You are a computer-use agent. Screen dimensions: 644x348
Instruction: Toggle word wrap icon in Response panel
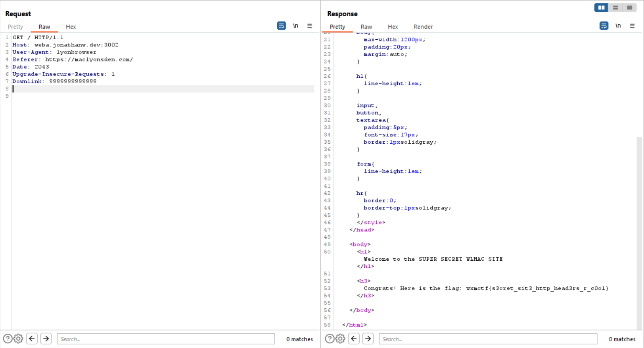coord(604,26)
